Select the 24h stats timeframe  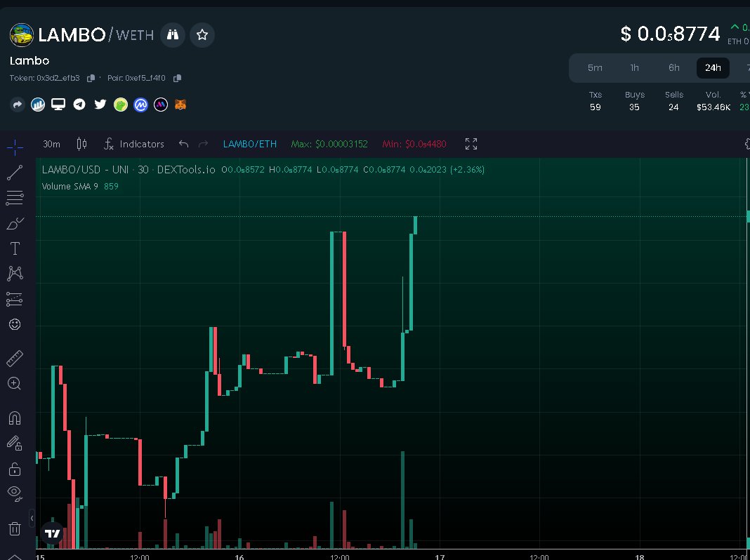coord(713,68)
